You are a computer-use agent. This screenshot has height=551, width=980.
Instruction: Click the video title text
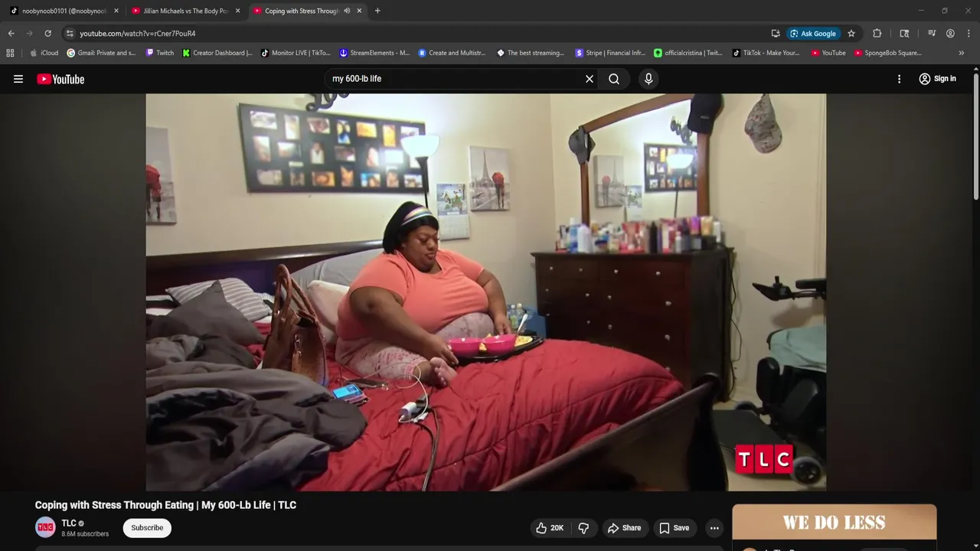click(x=165, y=505)
